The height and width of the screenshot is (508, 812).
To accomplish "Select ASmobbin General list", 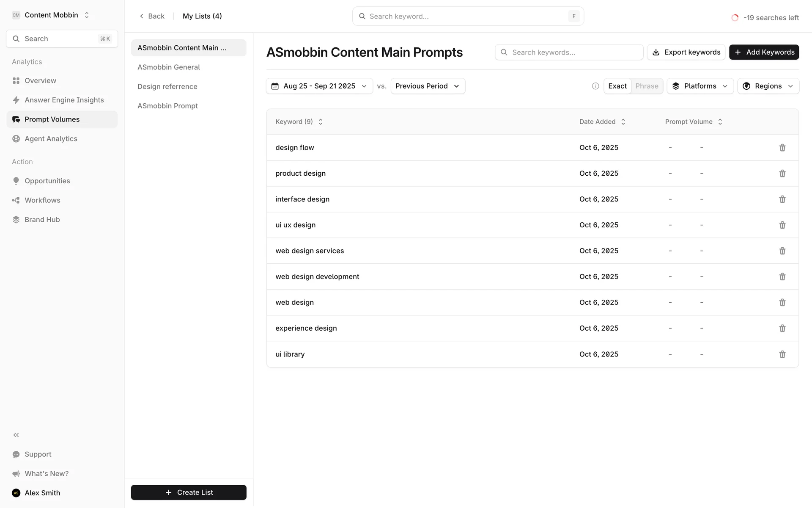I will coord(168,67).
